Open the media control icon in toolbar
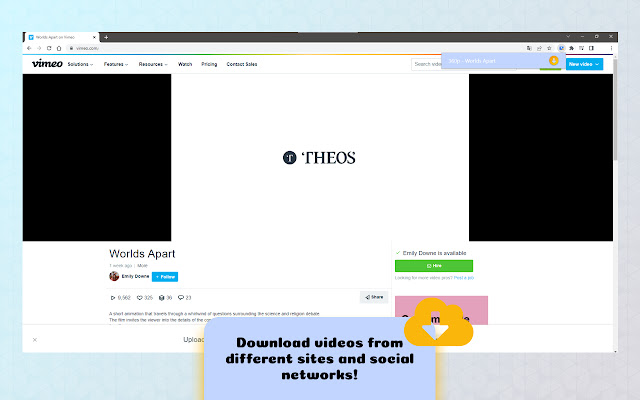 pos(582,48)
